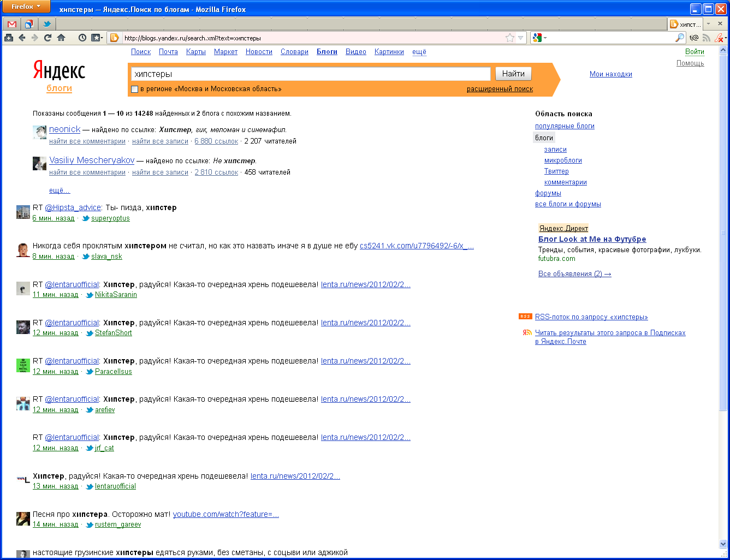Click the tj@ toolbar button
Screen dimensions: 730x560
click(x=694, y=38)
